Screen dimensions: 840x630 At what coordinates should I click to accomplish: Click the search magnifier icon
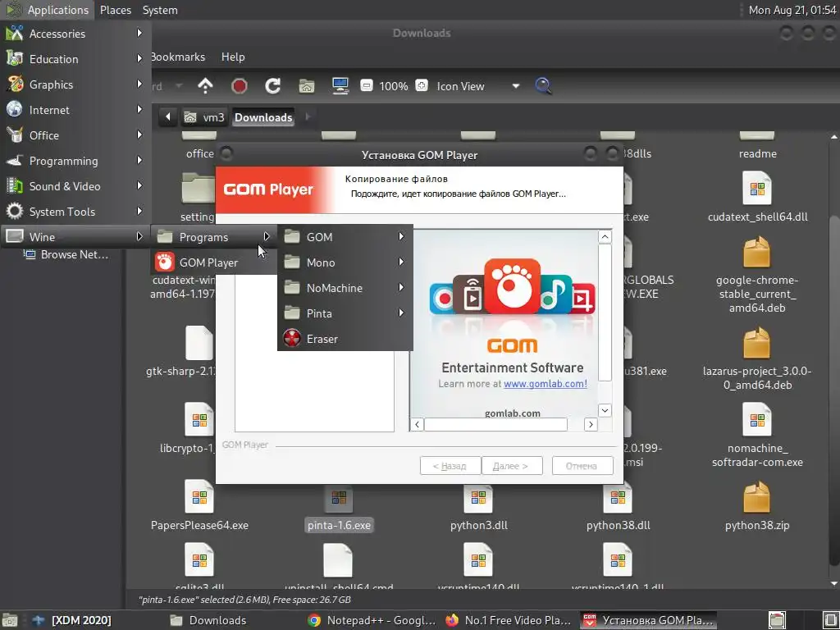tap(543, 85)
